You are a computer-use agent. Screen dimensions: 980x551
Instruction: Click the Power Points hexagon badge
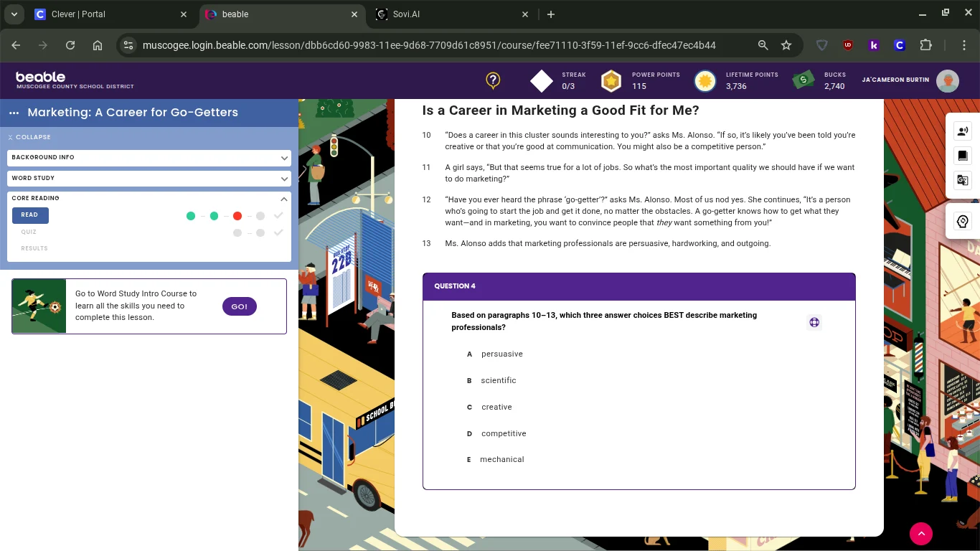(611, 80)
